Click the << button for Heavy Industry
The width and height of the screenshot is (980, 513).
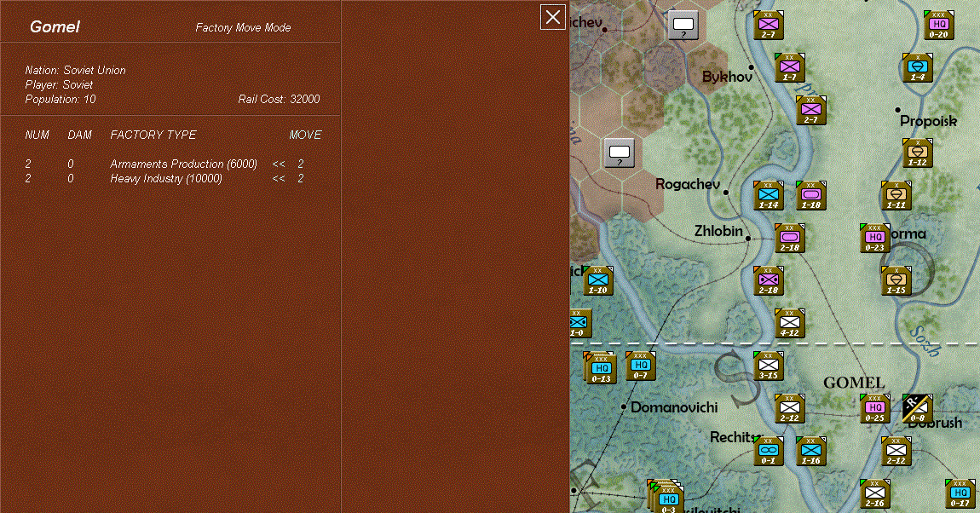279,179
